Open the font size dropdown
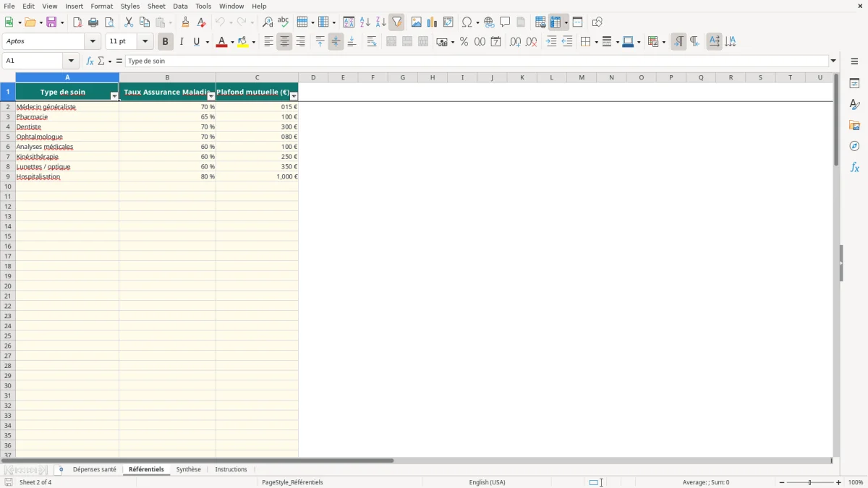The height and width of the screenshot is (488, 868). click(x=145, y=42)
